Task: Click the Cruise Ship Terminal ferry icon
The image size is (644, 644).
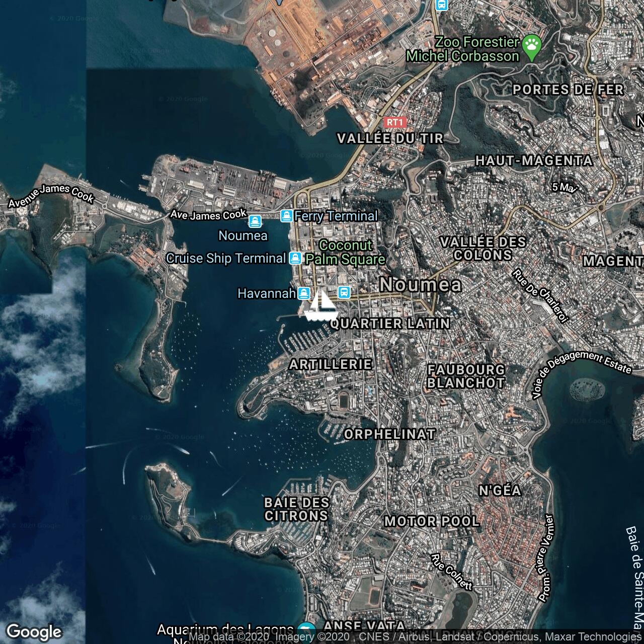Action: 295,259
